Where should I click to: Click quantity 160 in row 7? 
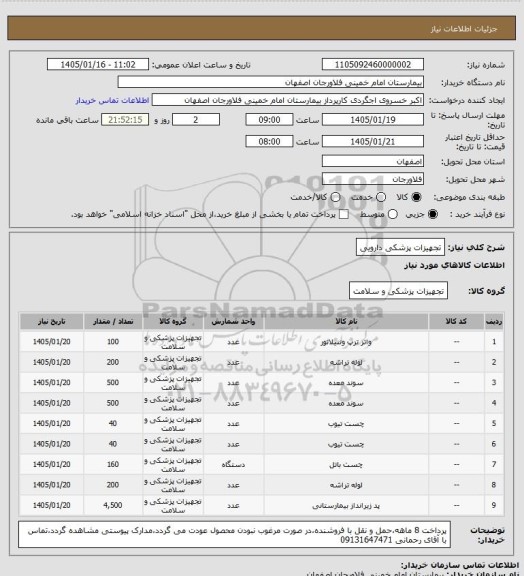(112, 465)
